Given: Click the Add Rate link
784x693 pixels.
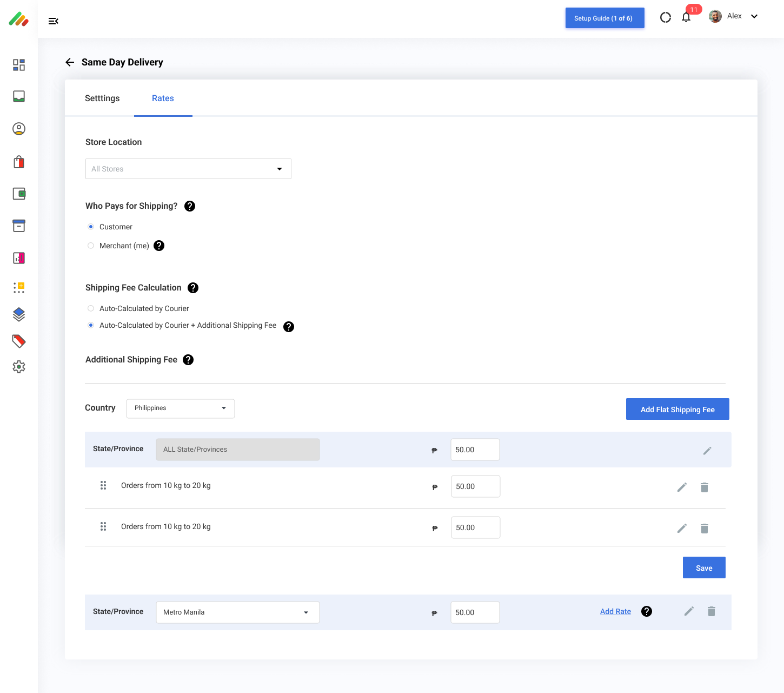Looking at the screenshot, I should click(x=615, y=611).
